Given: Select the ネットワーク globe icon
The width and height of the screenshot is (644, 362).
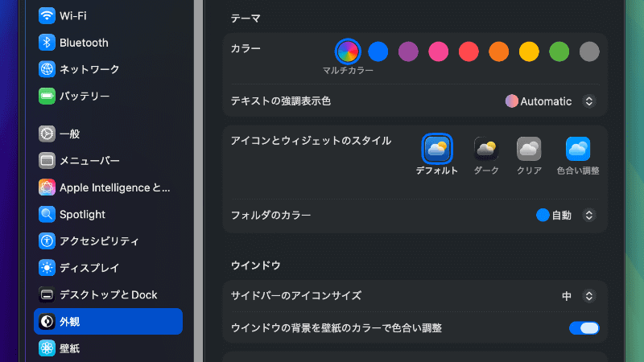Looking at the screenshot, I should tap(47, 69).
